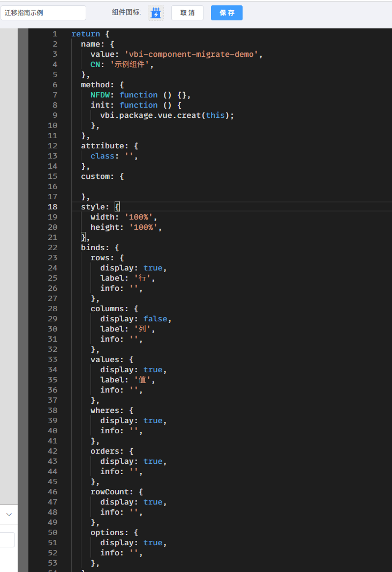The height and width of the screenshot is (572, 392).
Task: Click the 'rowCount' key
Action: (109, 492)
